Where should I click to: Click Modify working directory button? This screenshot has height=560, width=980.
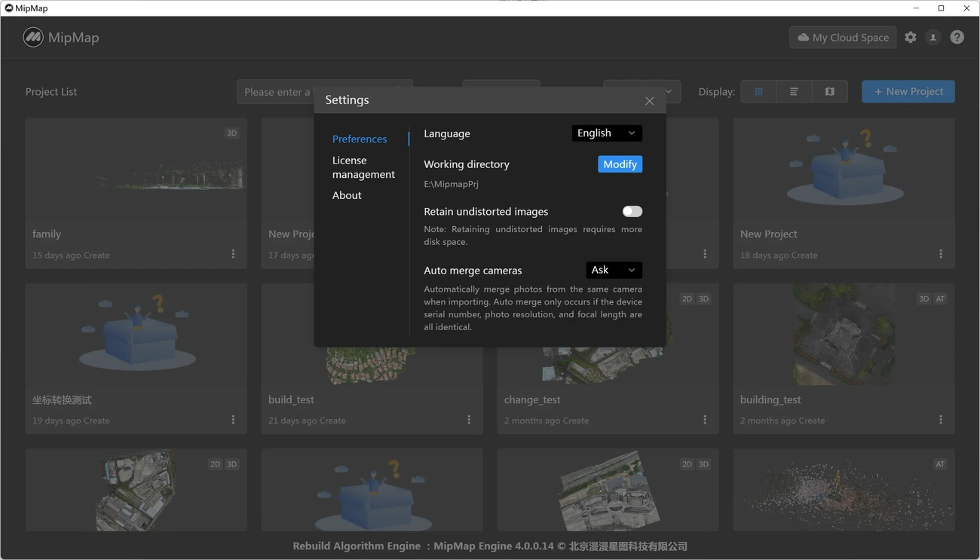(620, 164)
